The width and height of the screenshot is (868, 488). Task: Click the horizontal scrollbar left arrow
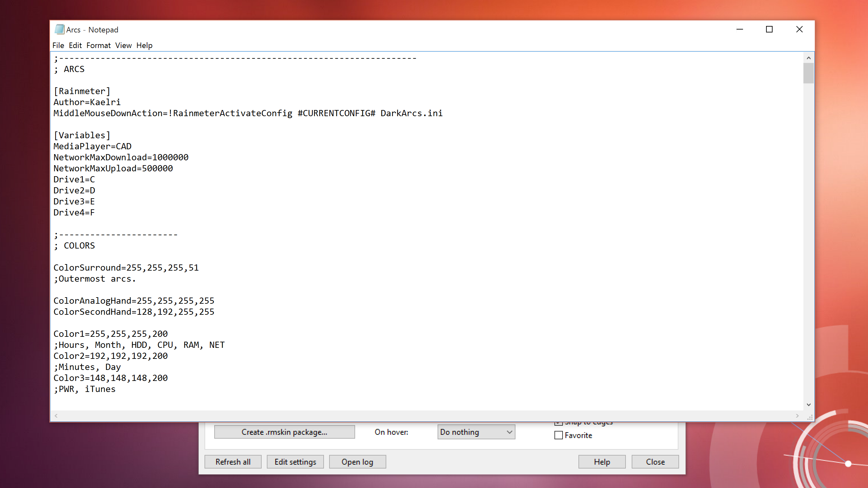coord(56,416)
